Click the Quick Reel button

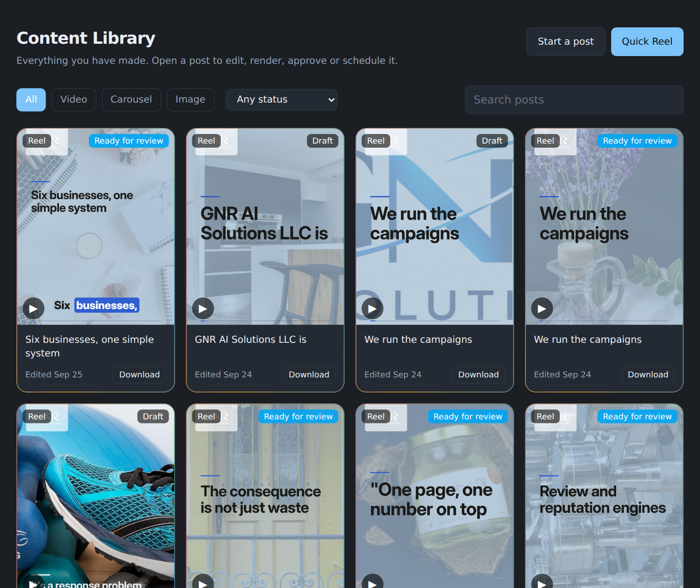[647, 41]
